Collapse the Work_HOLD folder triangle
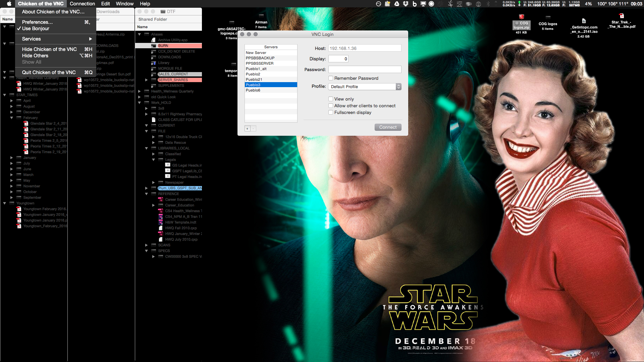Viewport: 644px width, 362px height. (x=139, y=103)
